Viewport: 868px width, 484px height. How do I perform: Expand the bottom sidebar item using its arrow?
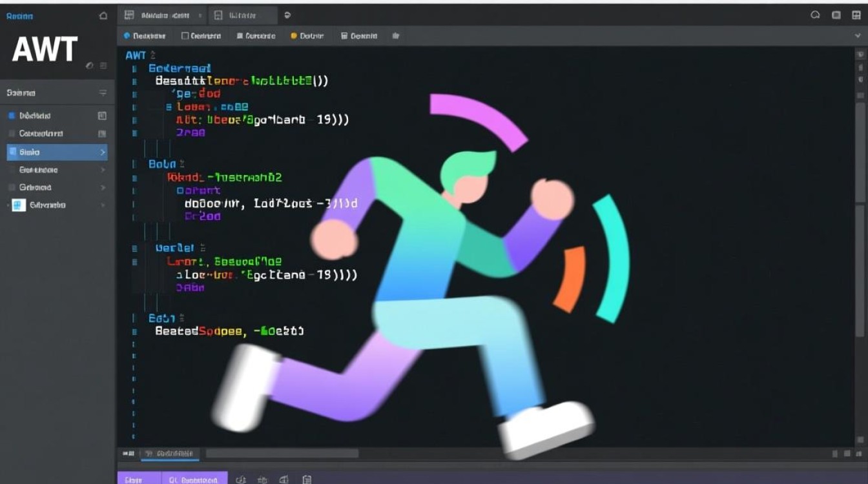(103, 205)
